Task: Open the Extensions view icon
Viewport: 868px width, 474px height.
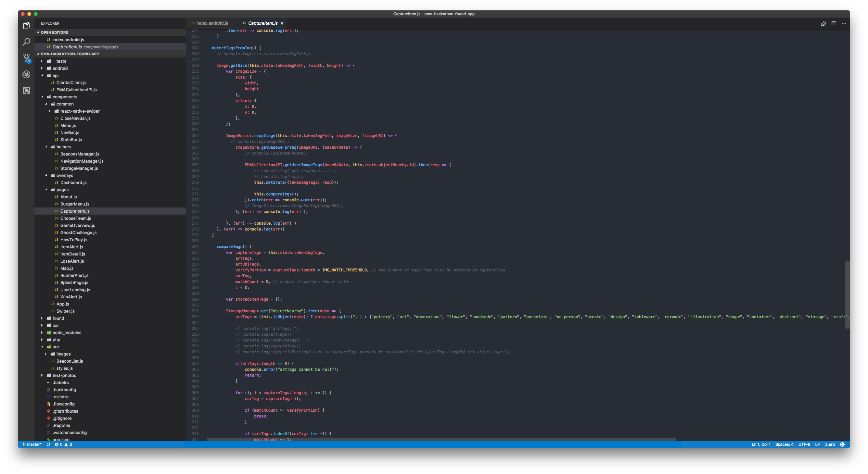Action: click(26, 90)
